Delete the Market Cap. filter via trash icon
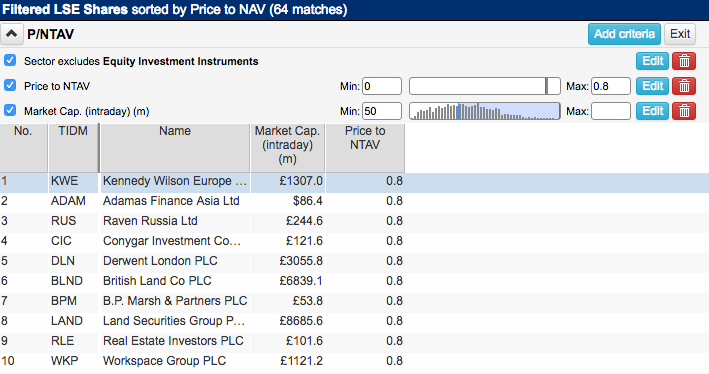 point(684,111)
